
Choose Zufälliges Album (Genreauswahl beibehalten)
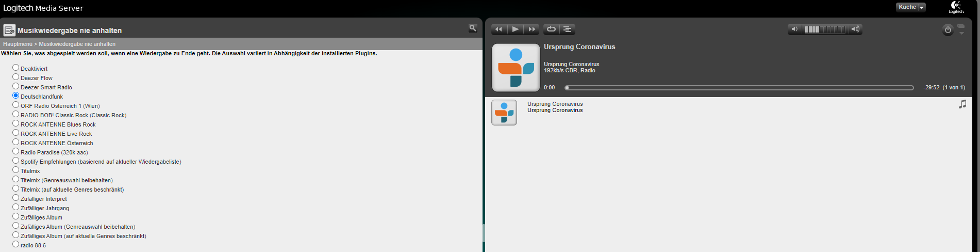point(16,226)
